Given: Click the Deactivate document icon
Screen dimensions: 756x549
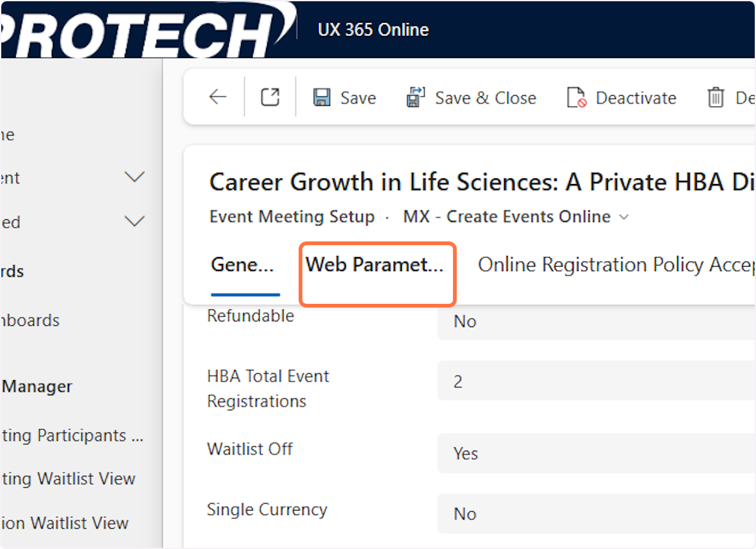Looking at the screenshot, I should (x=576, y=98).
